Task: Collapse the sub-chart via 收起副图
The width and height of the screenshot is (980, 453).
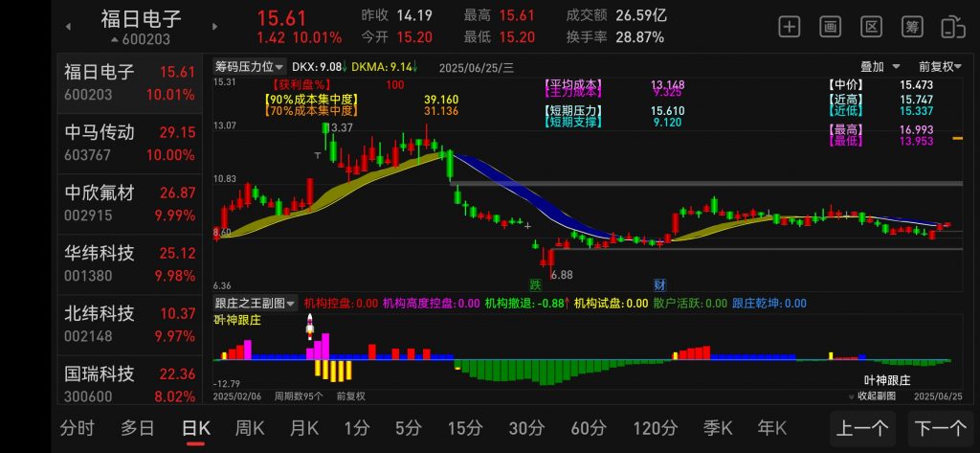Action: 871,396
